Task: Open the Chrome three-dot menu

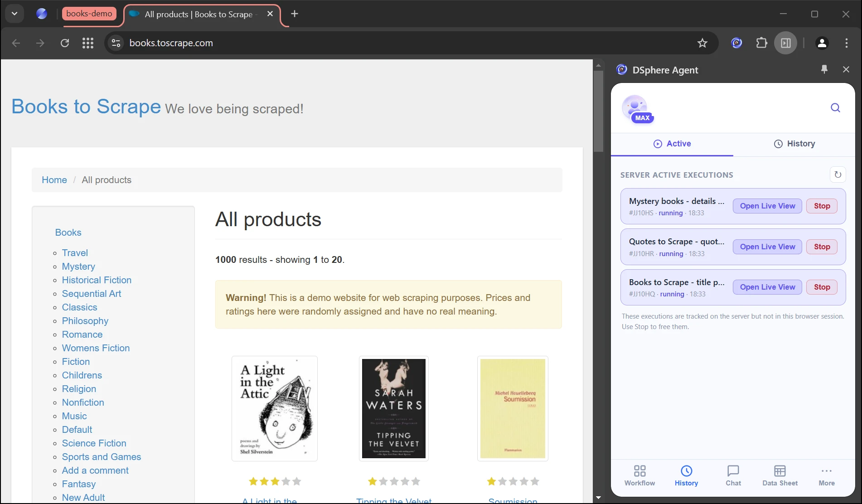Action: point(846,43)
